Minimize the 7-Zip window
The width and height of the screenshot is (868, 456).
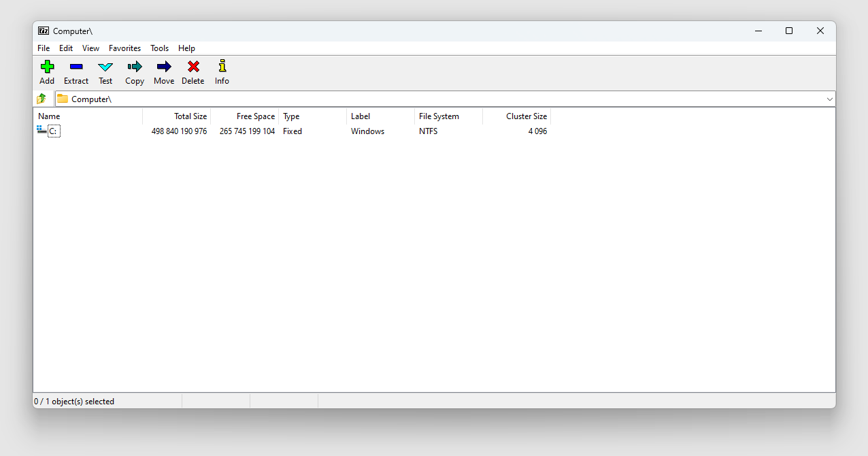tap(758, 31)
